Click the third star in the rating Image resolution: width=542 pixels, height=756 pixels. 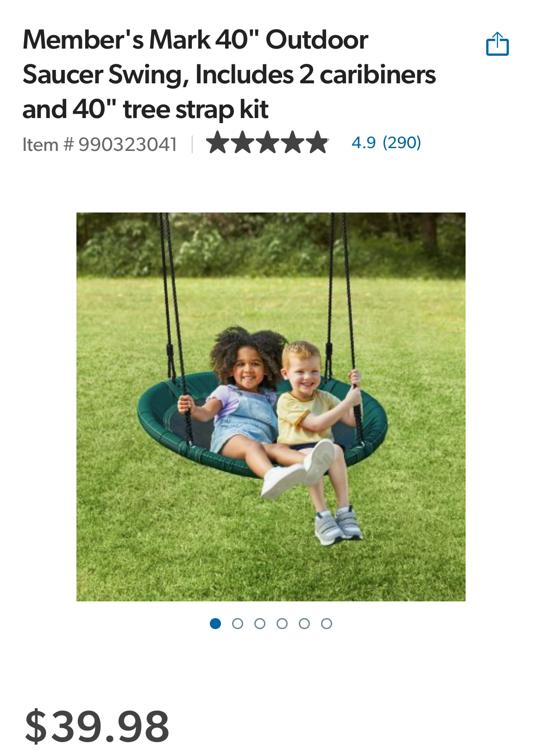268,142
